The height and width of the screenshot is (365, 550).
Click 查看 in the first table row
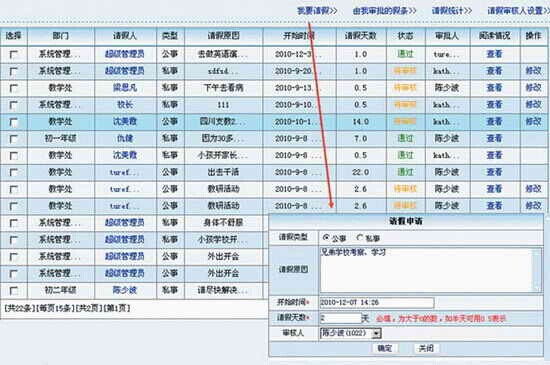pos(495,54)
